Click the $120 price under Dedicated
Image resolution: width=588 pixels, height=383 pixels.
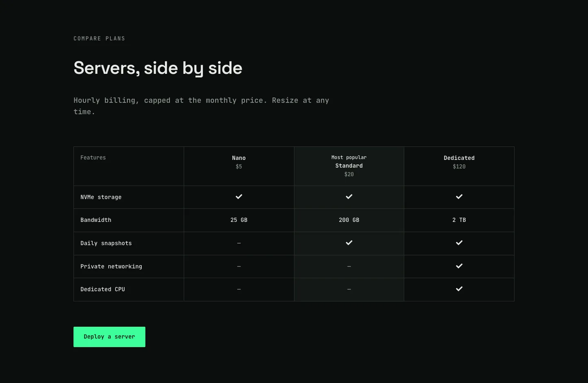pyautogui.click(x=459, y=166)
